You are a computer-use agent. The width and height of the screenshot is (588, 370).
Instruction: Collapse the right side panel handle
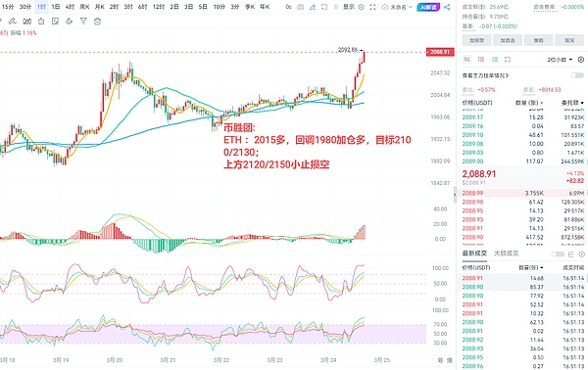(x=456, y=194)
